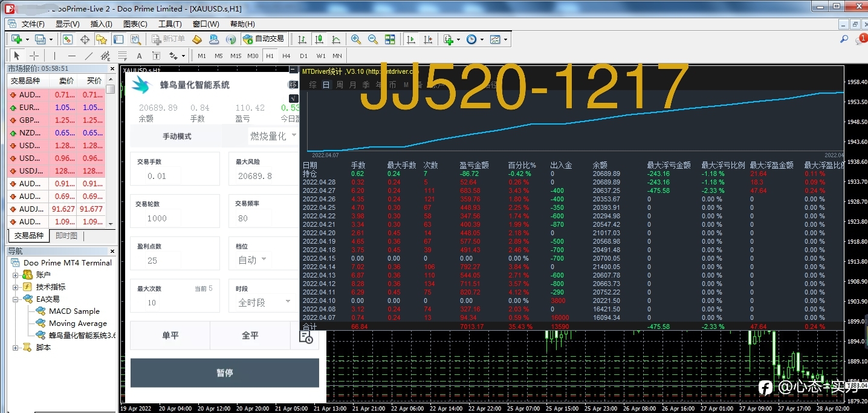The height and width of the screenshot is (413, 868).
Task: Open the 帮助(H) menu
Action: 242,24
